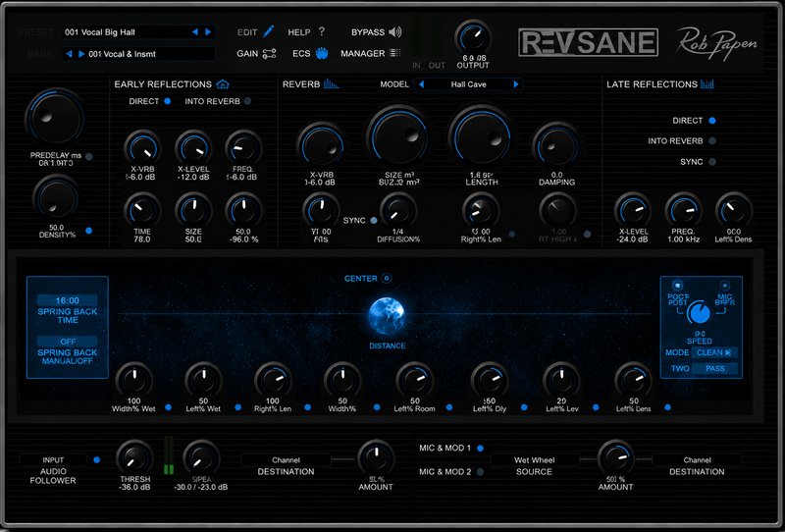Click the EDIT pencil icon

268,31
